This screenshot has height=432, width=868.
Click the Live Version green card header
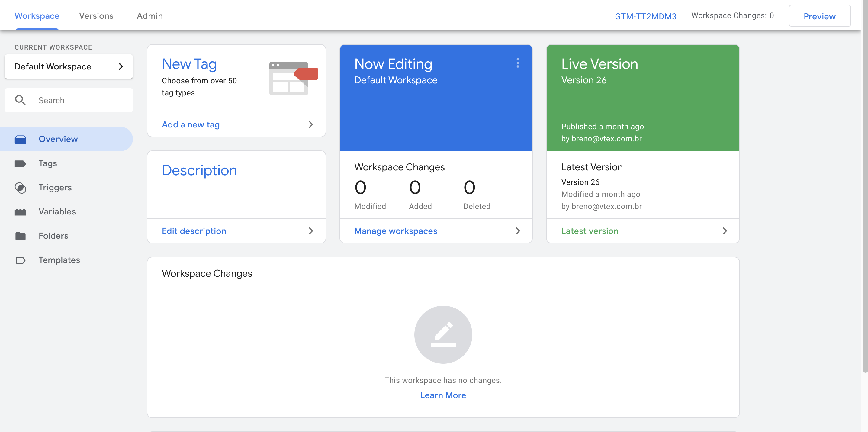click(643, 98)
